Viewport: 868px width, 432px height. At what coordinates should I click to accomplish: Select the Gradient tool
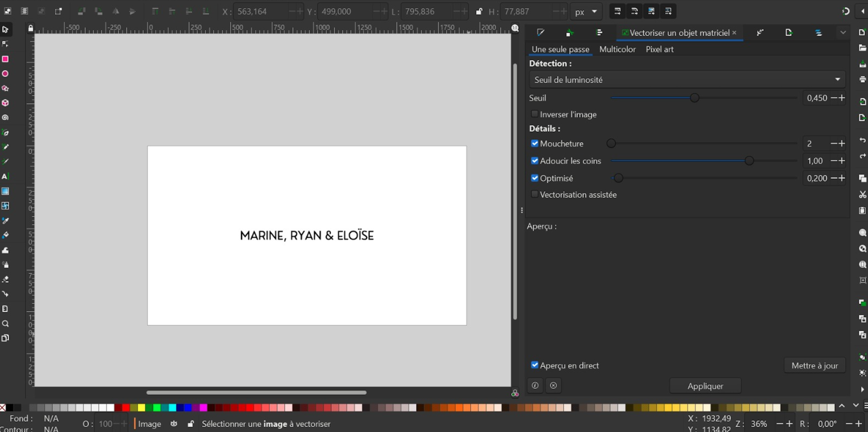(5, 191)
